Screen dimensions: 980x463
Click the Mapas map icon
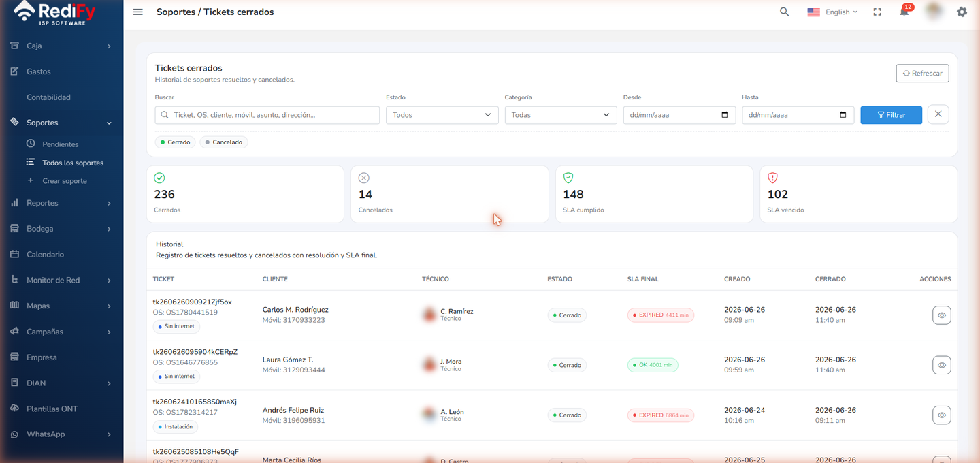point(14,306)
